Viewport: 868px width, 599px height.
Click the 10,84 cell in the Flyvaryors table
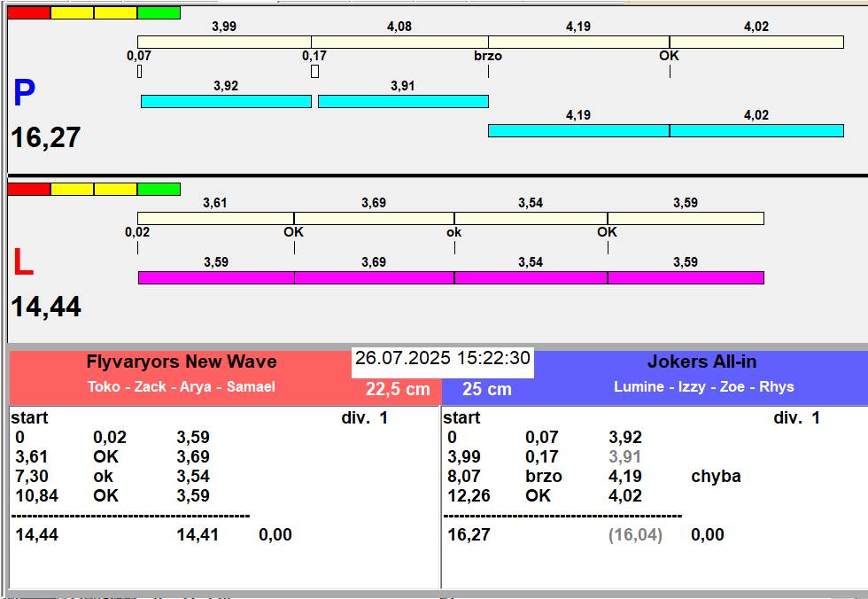coord(36,495)
